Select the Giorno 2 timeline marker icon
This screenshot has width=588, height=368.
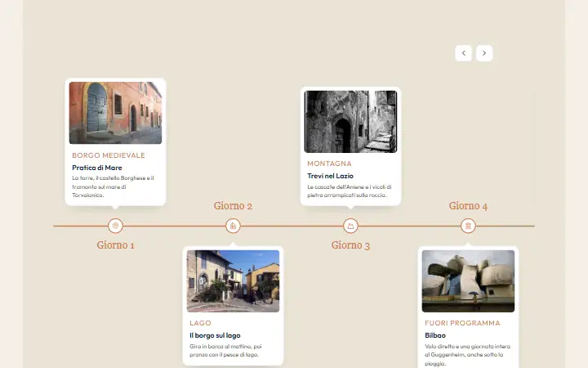tap(233, 226)
